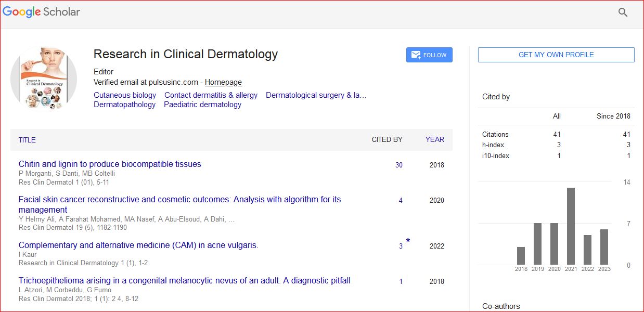The image size is (644, 312).
Task: Open Facial skin cancer reconstructive article
Action: point(179,200)
